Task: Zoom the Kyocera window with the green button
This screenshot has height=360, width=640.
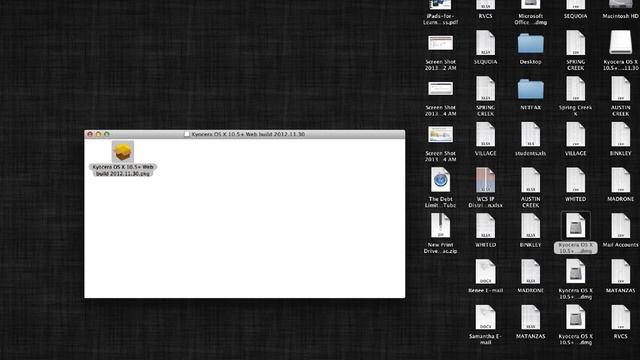Action: pyautogui.click(x=107, y=134)
